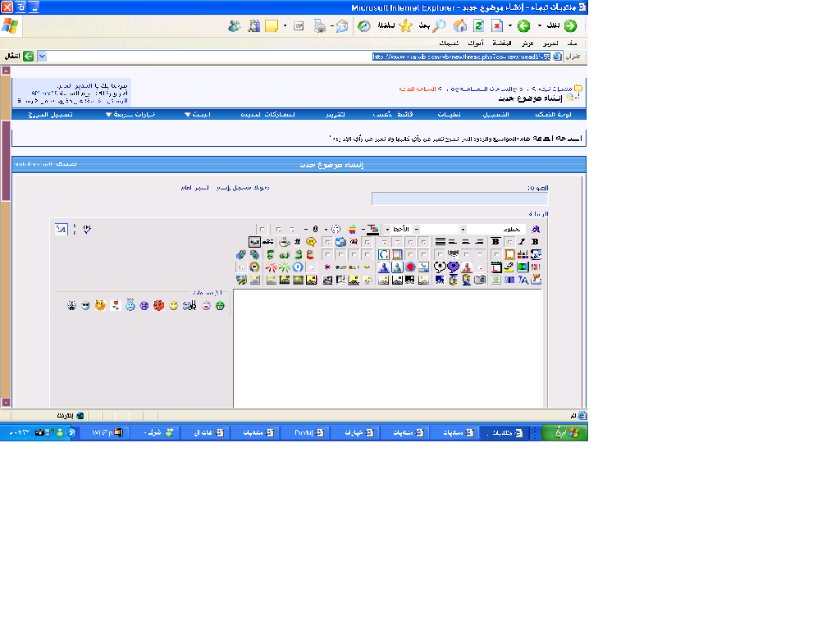Screen dimensions: 840x630
Task: Justify text with the full-lines alignment icon
Action: [x=440, y=242]
